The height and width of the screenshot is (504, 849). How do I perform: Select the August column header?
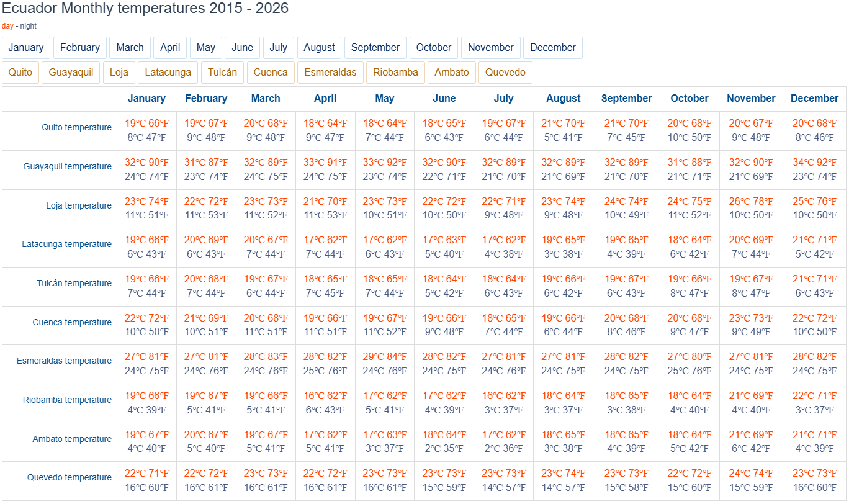click(564, 99)
